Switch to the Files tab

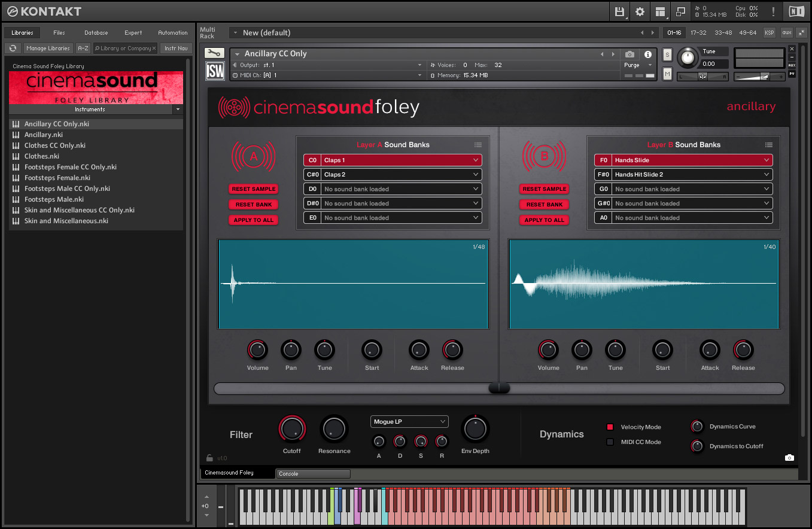[59, 33]
